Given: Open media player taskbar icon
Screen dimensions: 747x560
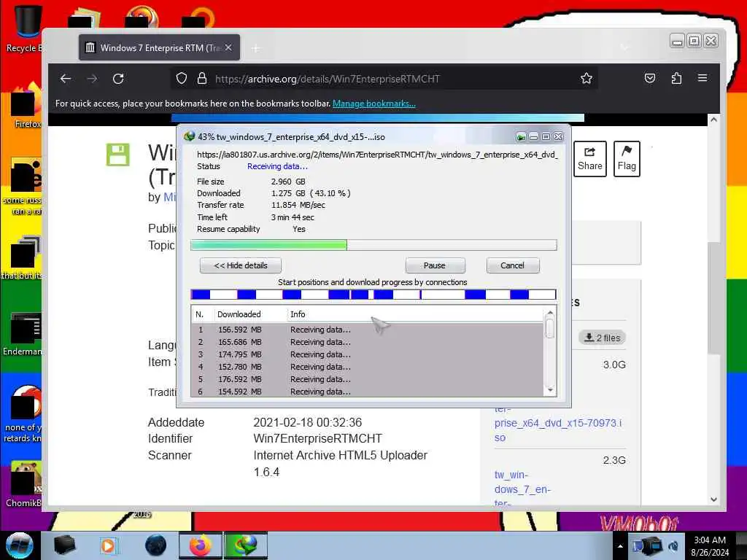Looking at the screenshot, I should [x=108, y=545].
